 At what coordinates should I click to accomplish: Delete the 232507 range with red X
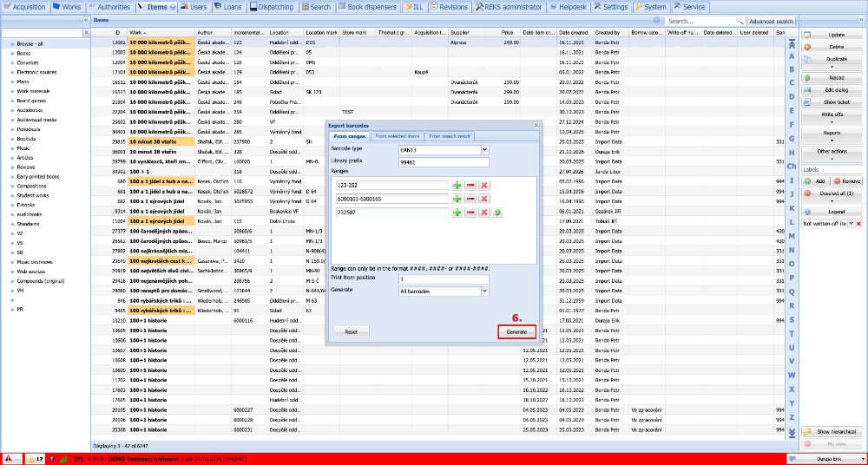tap(483, 213)
